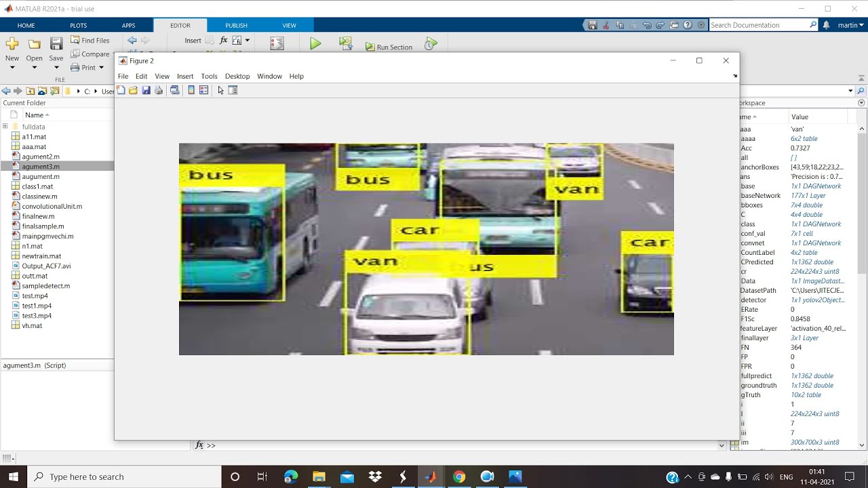This screenshot has width=868, height=488.
Task: Click Save icon in quick access toolbar
Action: click(x=593, y=25)
